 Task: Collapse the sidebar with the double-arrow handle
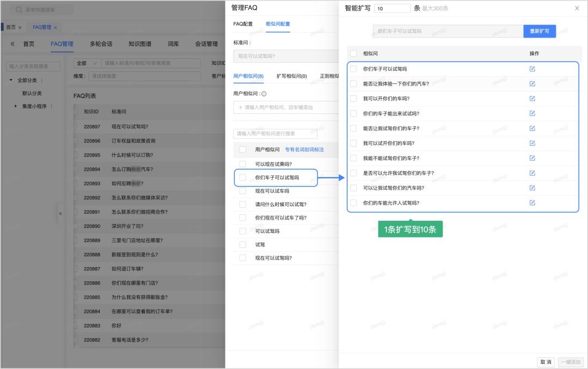coord(60,213)
